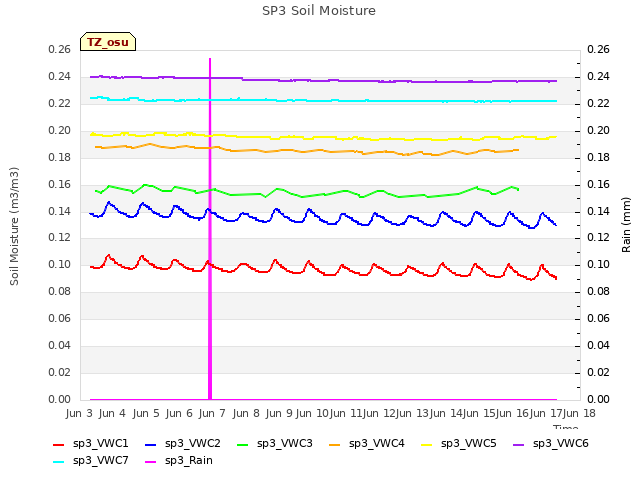Click the yellow sp3_VWC5 legend swatch
The width and height of the screenshot is (640, 480).
point(427,445)
